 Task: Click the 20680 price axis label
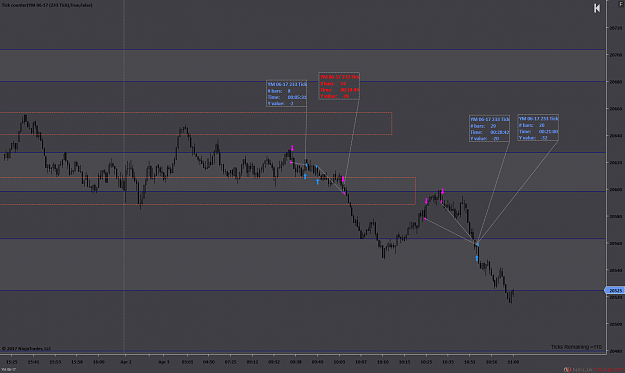click(x=615, y=82)
